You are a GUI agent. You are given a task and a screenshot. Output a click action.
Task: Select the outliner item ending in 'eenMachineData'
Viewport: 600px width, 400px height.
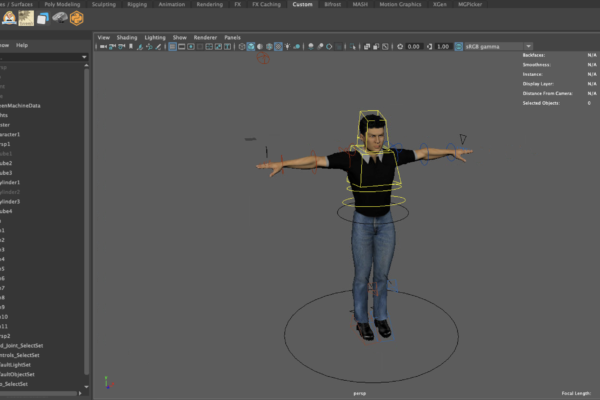pyautogui.click(x=20, y=106)
